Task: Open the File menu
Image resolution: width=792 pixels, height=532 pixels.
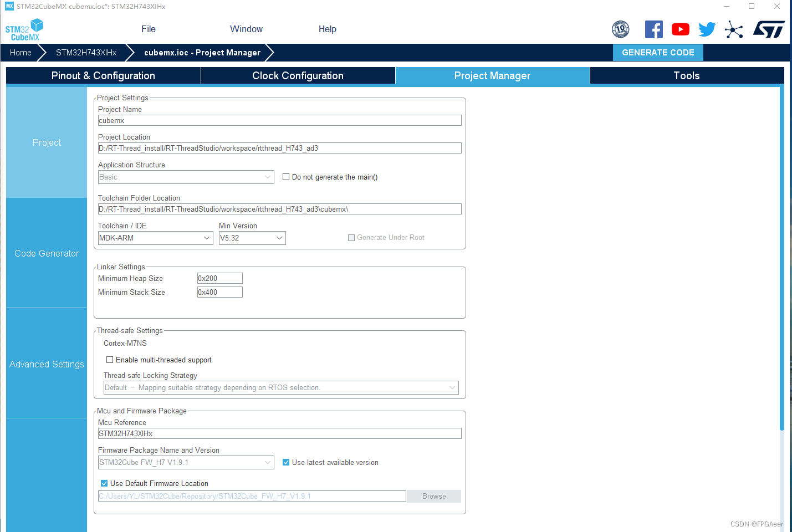Action: pos(149,29)
